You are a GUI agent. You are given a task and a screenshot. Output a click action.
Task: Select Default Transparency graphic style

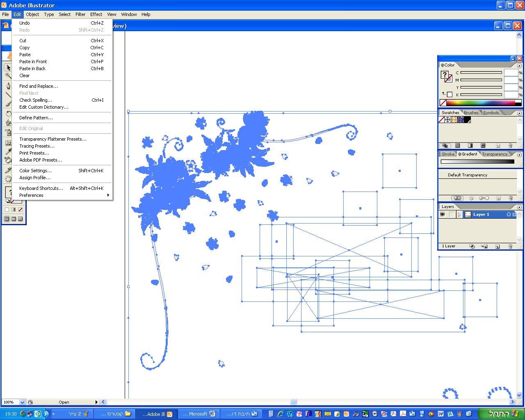tap(478, 175)
